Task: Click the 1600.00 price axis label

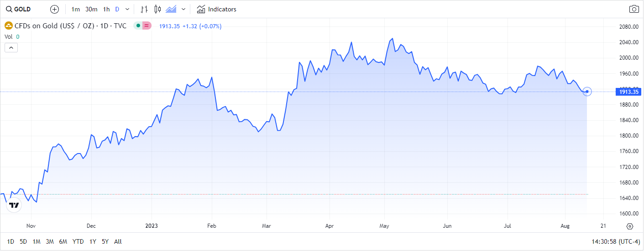Action: pos(628,214)
